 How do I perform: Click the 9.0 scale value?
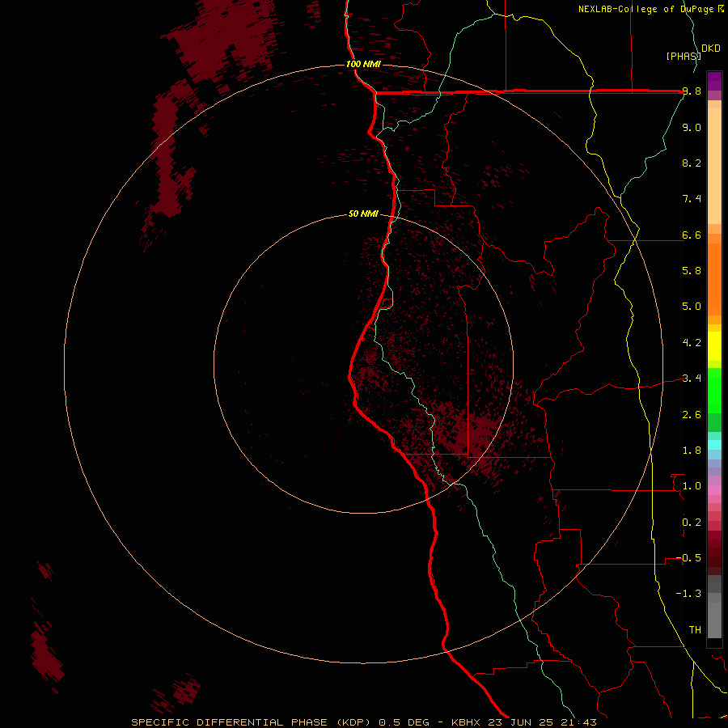[x=692, y=127]
